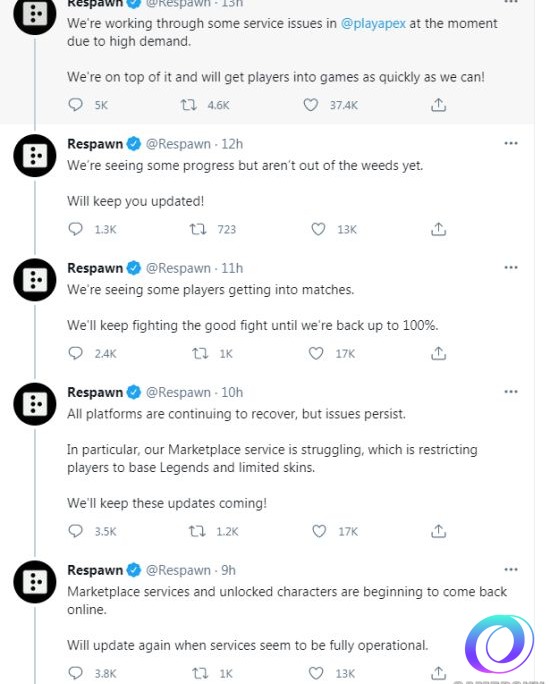Open Respawn avatar beside the 10h tweet

click(x=35, y=404)
